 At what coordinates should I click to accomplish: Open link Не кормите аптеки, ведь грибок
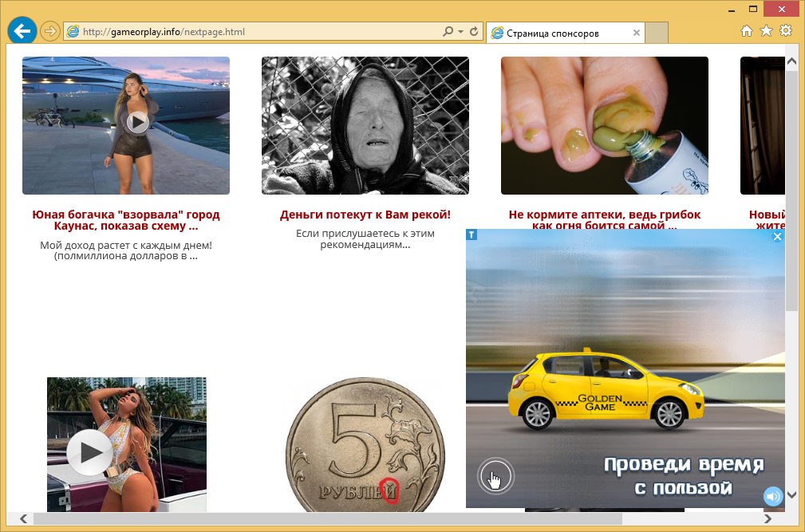point(605,219)
